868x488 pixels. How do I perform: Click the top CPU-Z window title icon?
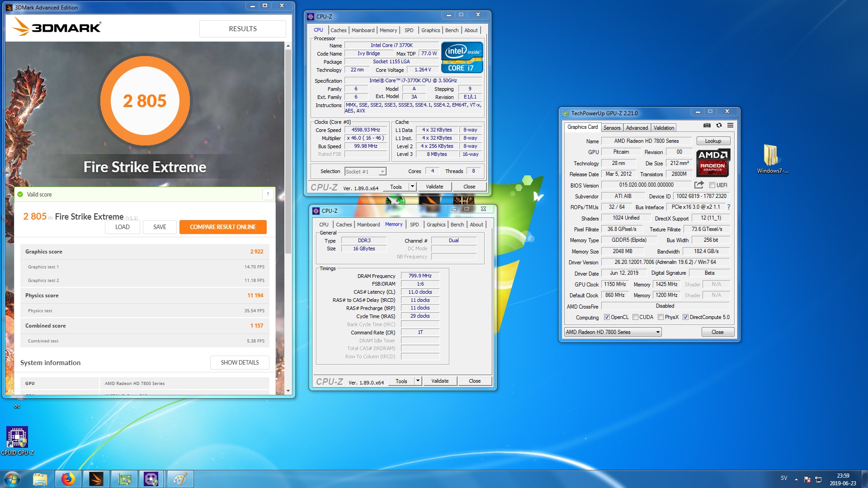point(311,17)
